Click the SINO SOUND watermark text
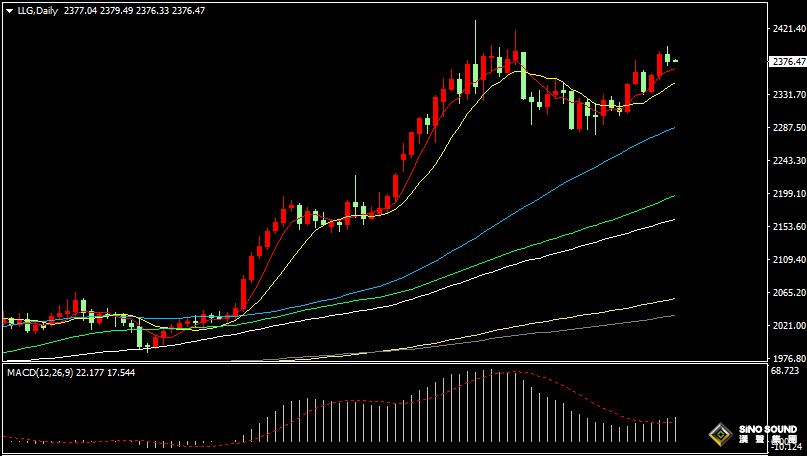 pos(767,430)
